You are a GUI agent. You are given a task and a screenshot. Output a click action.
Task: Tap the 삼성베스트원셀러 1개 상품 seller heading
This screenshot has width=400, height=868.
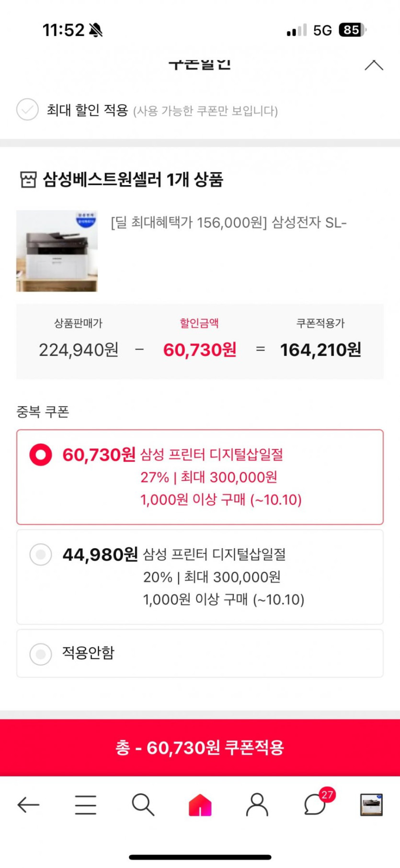click(133, 180)
